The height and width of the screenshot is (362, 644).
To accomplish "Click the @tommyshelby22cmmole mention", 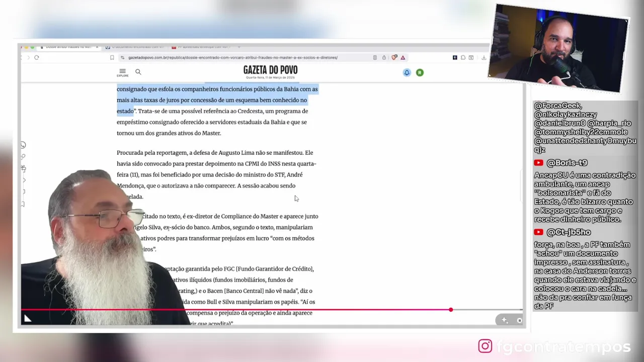I will point(581,132).
